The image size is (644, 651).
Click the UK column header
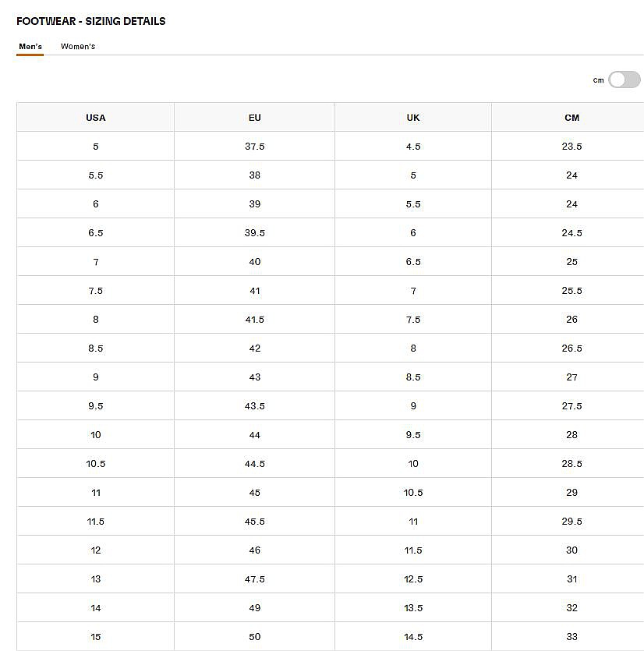coord(413,118)
